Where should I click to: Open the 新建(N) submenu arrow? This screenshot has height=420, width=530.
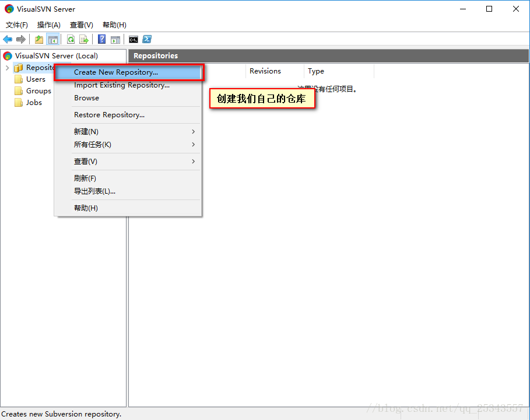coord(194,132)
